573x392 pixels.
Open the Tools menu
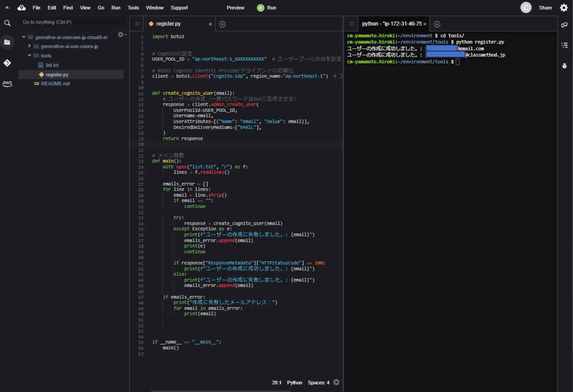[133, 8]
